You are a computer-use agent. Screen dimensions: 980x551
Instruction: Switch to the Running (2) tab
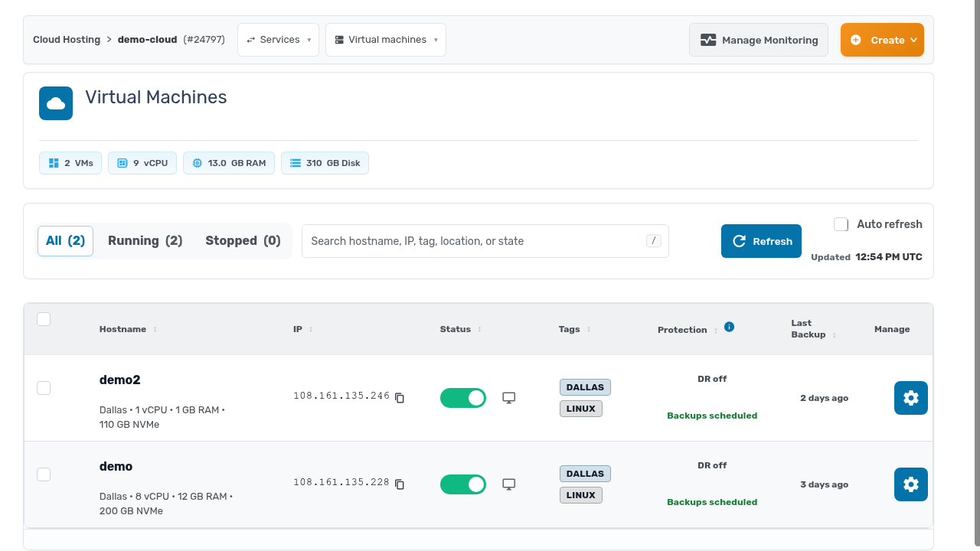(145, 241)
